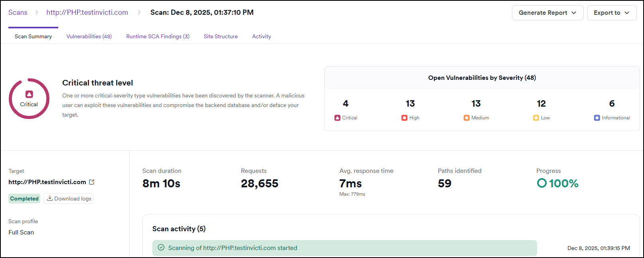
Task: Go to Scans breadcrumb link
Action: coord(18,12)
